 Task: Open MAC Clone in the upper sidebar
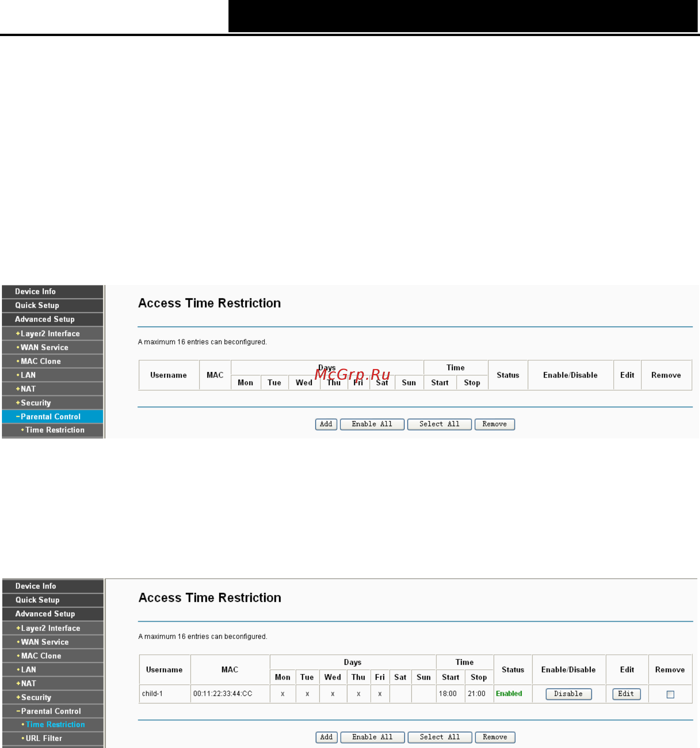coord(53,361)
